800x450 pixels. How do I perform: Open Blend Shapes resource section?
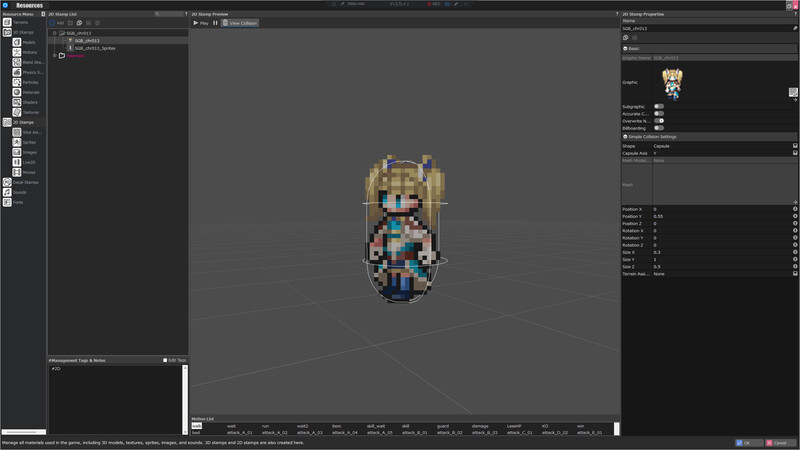pos(28,62)
